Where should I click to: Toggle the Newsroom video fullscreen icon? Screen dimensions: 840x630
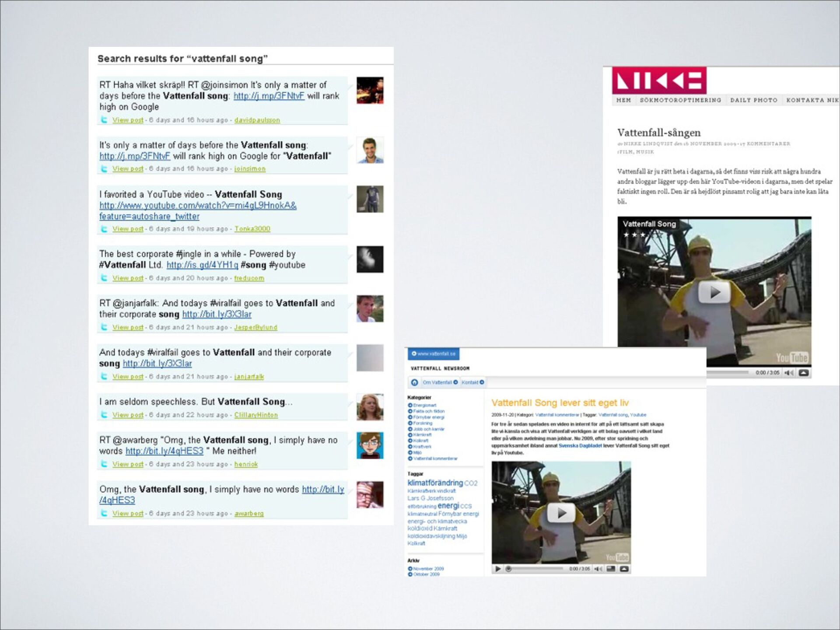point(611,569)
